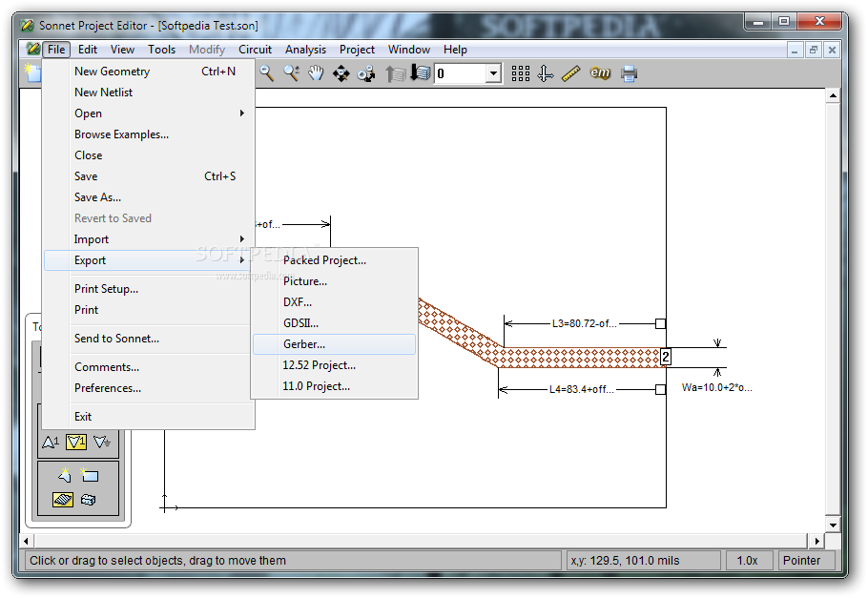Image resolution: width=868 pixels, height=598 pixels.
Task: Select the draw polygon tool
Action: (x=64, y=475)
